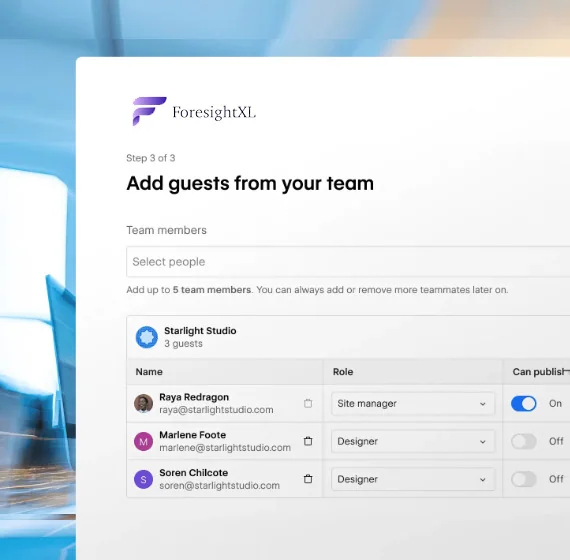The width and height of the screenshot is (570, 560).
Task: Turn off publish toggle for Raya Redragon
Action: (523, 404)
